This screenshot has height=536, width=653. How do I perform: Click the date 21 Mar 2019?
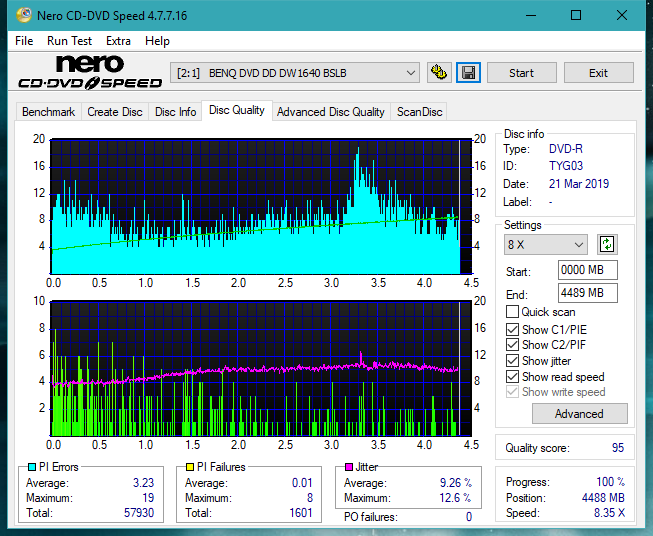[x=579, y=184]
